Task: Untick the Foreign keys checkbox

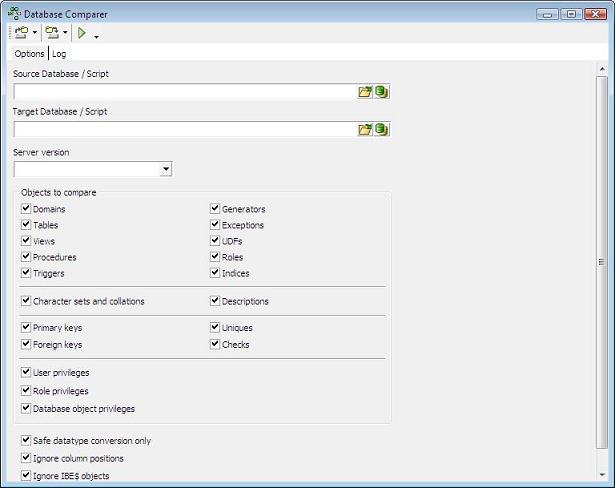Action: click(26, 344)
